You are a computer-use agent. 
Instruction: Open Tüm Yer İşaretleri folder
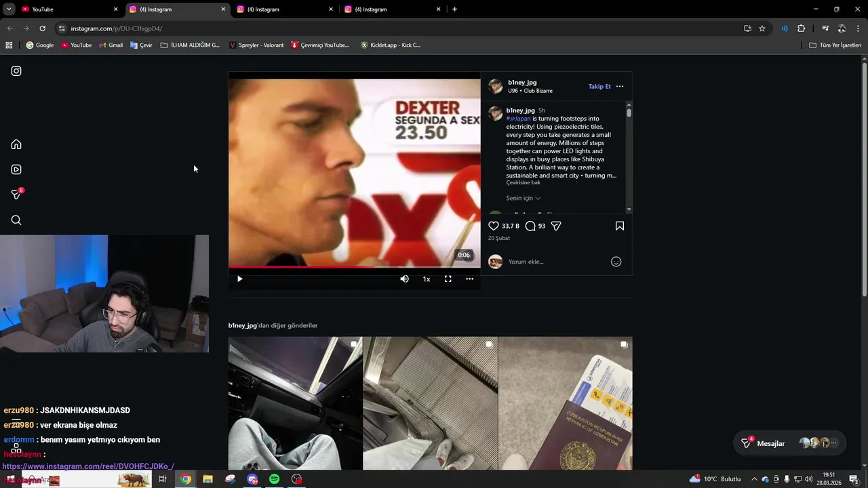click(x=835, y=45)
